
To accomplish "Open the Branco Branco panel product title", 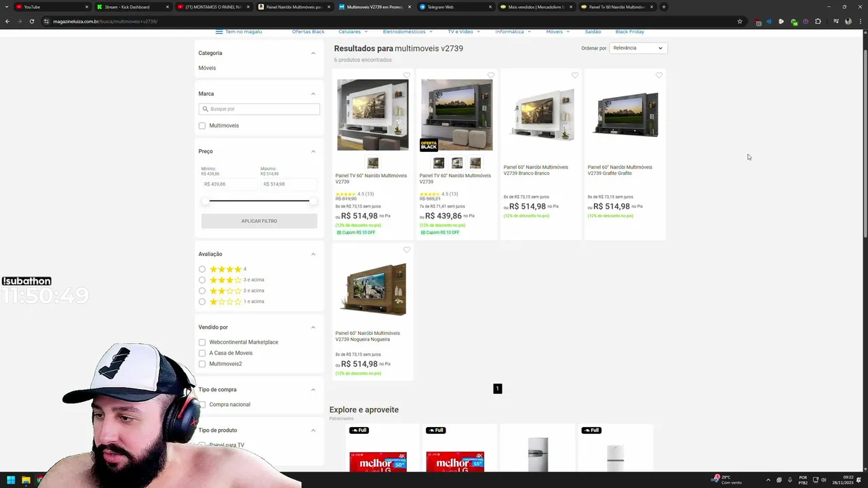I will pos(536,170).
